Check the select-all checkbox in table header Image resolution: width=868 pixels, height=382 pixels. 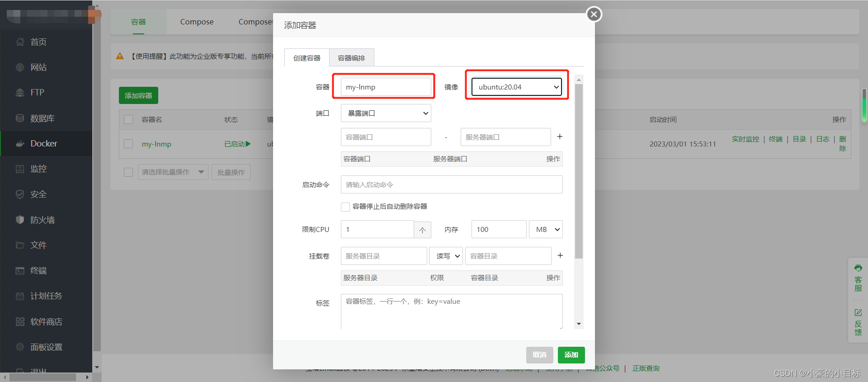tap(128, 119)
